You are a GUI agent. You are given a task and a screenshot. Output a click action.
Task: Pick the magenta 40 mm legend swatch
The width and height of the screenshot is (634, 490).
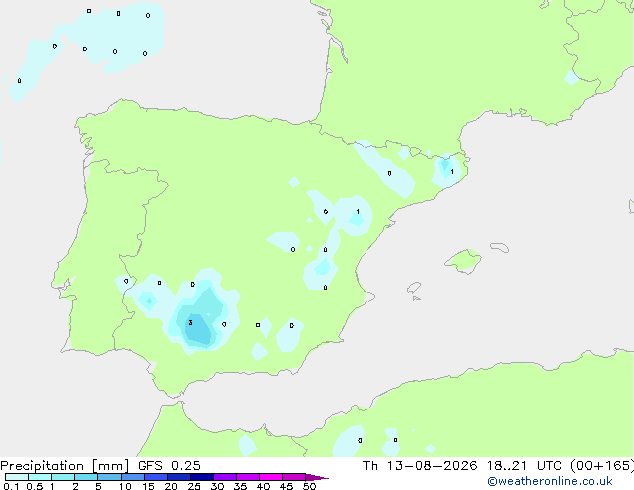pos(271,477)
